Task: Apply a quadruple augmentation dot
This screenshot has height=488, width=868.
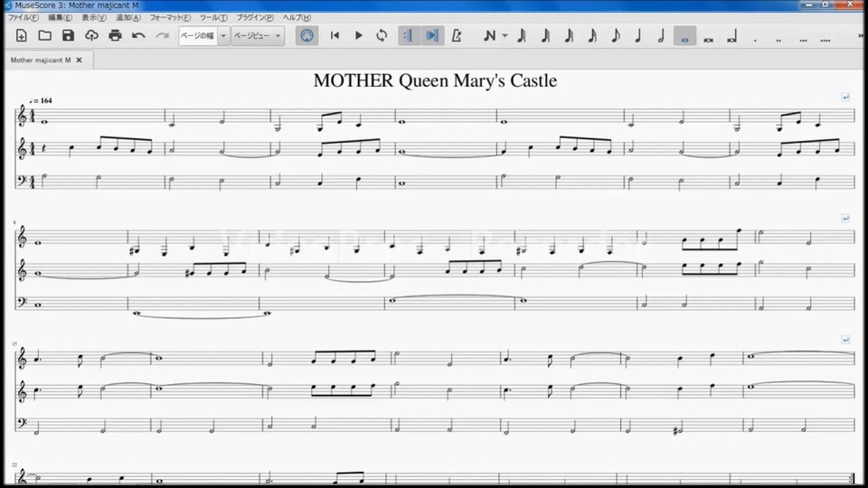Action: pos(826,39)
